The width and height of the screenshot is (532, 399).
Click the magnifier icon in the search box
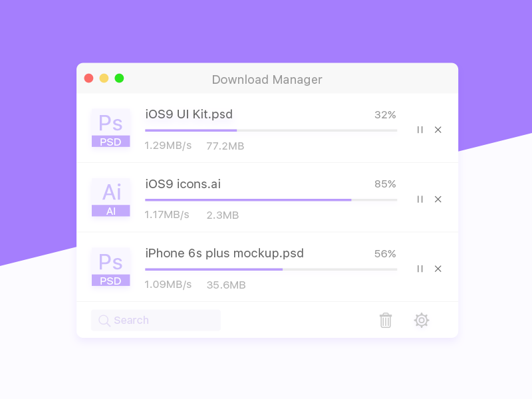[104, 320]
